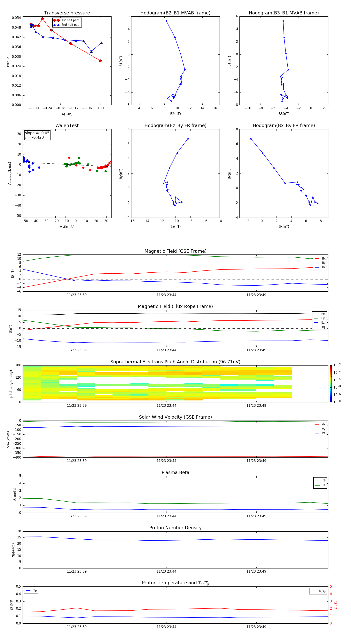Click the 'Te/Tp' legend box in temperature plot

[318, 591]
